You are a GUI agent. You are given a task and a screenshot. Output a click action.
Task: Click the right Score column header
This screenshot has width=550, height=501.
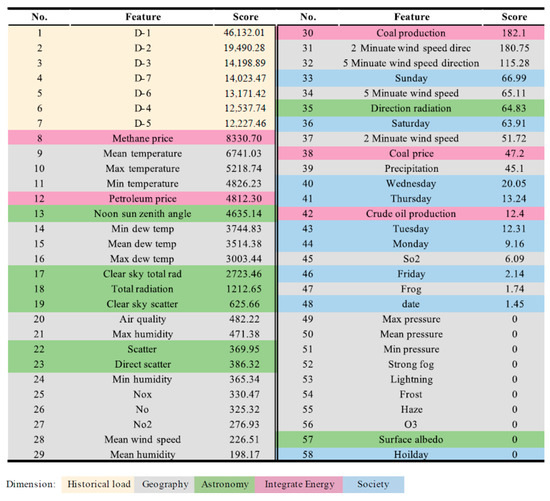tap(514, 17)
